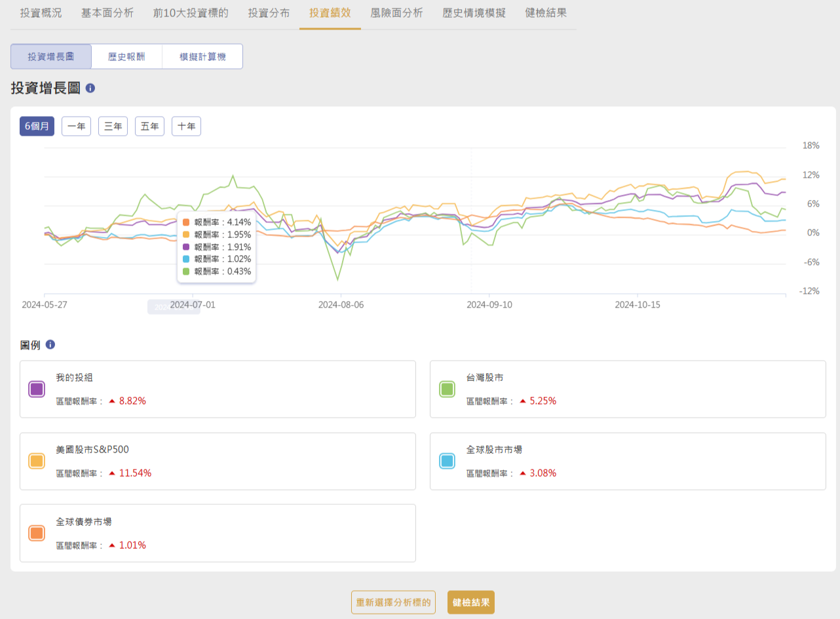This screenshot has height=619, width=840.
Task: Choose the 三年 time range
Action: tap(113, 127)
